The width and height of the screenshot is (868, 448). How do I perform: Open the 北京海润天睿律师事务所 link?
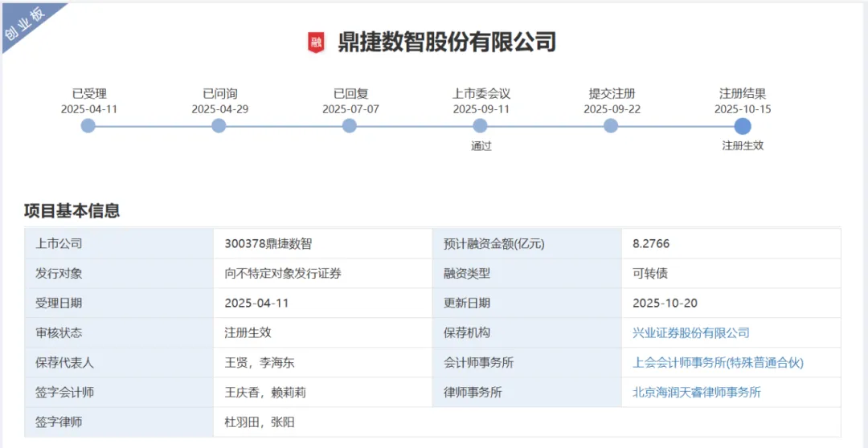(x=696, y=393)
